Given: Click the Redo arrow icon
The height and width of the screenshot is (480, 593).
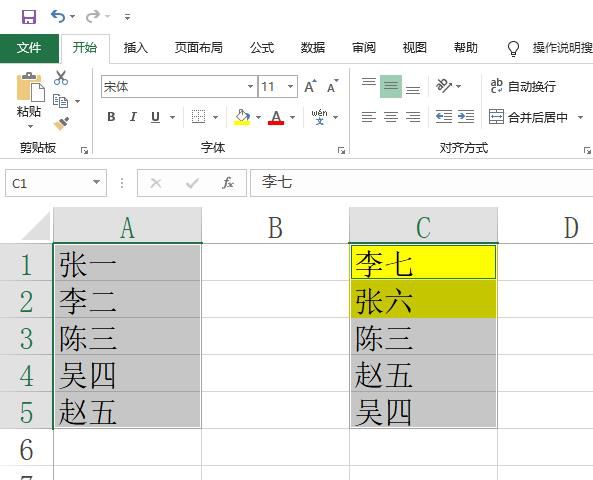Looking at the screenshot, I should click(x=93, y=16).
